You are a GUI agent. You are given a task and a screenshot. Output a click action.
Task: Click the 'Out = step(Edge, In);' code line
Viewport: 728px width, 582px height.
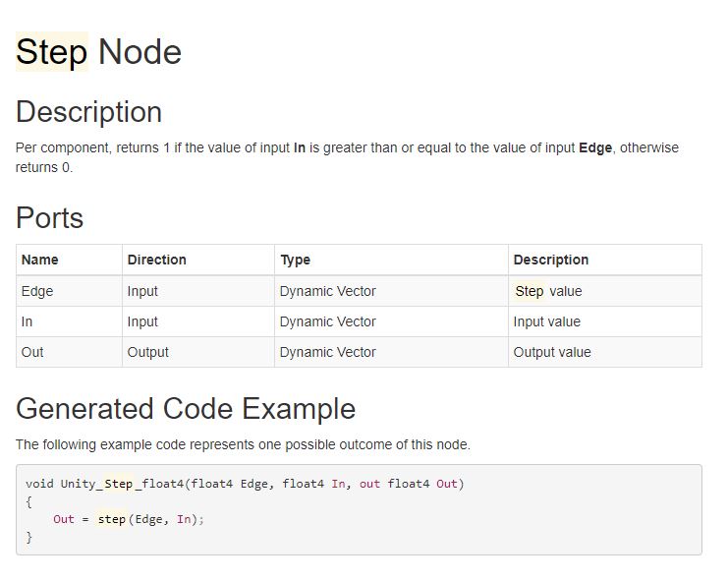point(129,519)
